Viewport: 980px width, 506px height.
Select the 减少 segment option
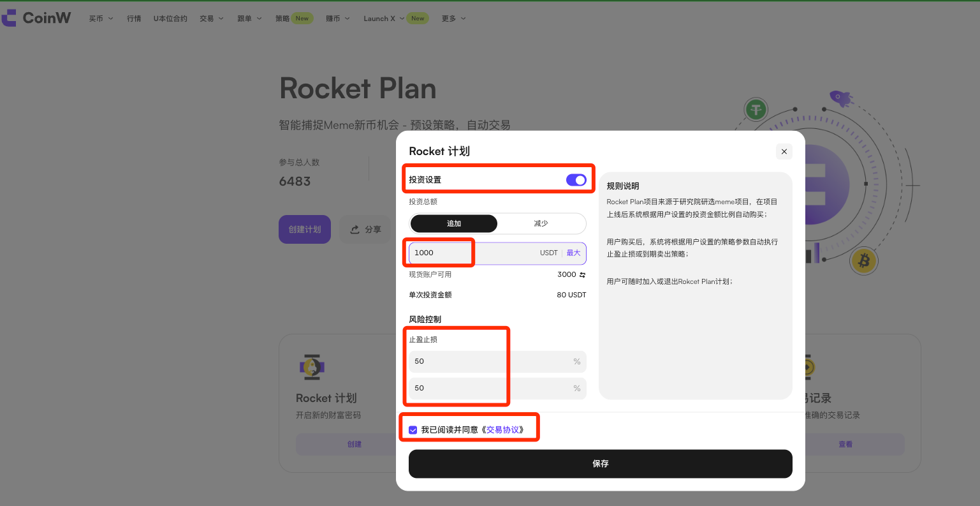pyautogui.click(x=541, y=223)
